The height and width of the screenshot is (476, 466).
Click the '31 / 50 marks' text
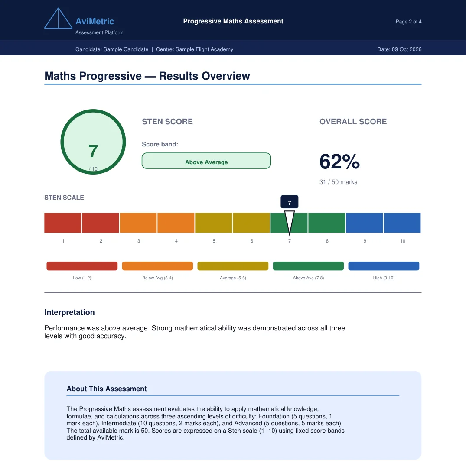click(338, 182)
